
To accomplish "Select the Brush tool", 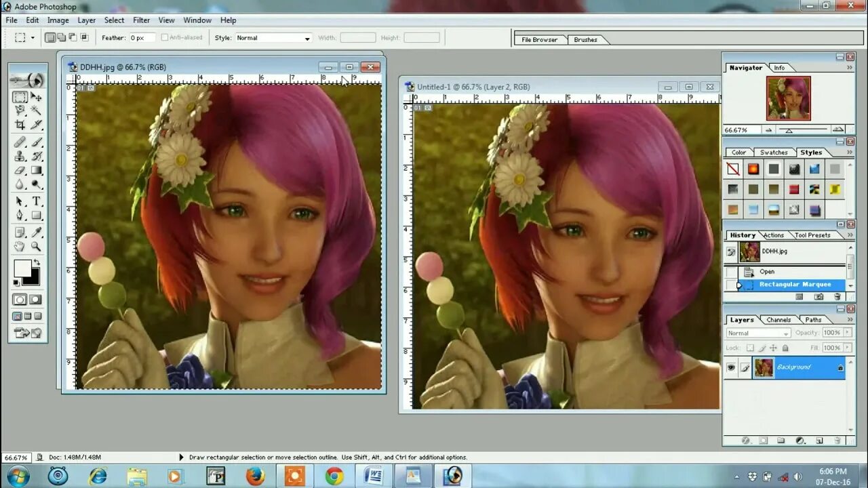I will tap(37, 142).
